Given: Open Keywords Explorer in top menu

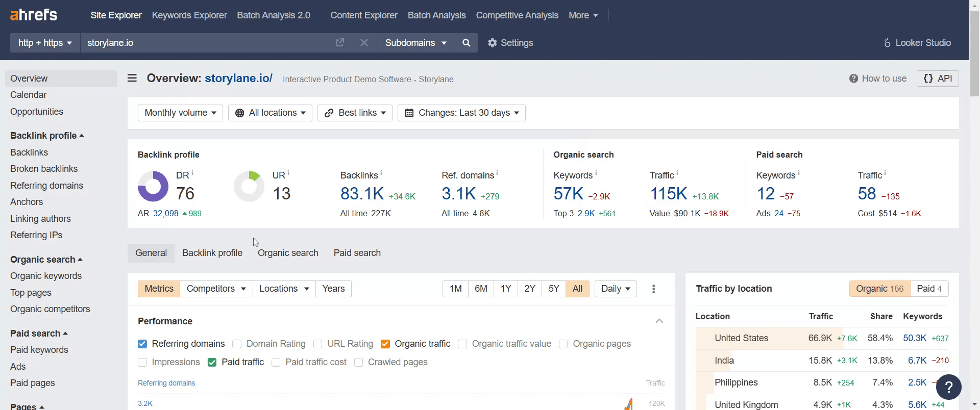Looking at the screenshot, I should [189, 15].
